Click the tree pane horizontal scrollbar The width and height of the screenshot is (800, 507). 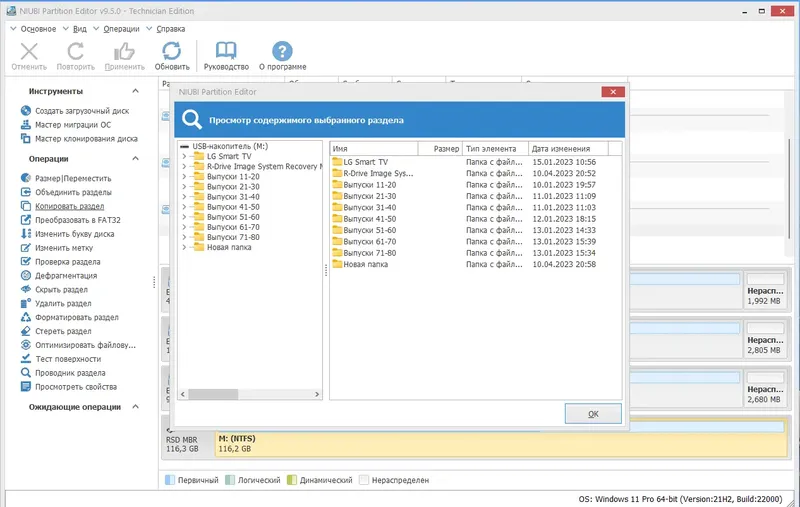tap(250, 394)
